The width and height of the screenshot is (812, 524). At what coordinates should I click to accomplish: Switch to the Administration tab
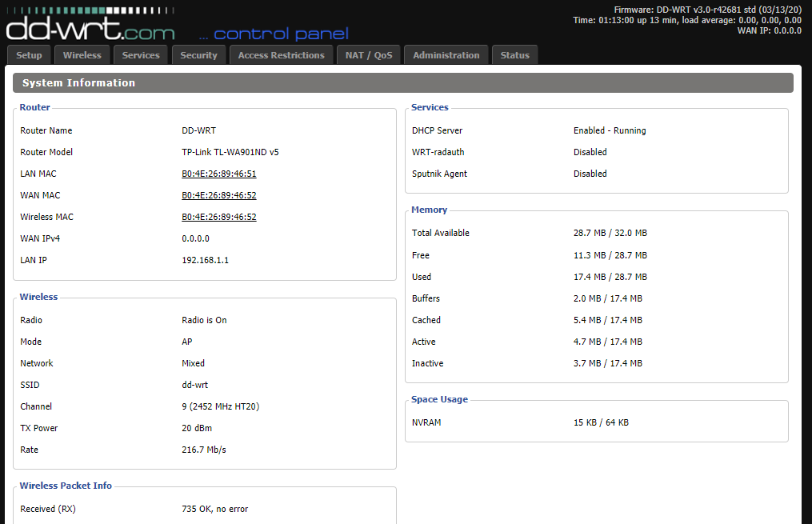point(446,55)
